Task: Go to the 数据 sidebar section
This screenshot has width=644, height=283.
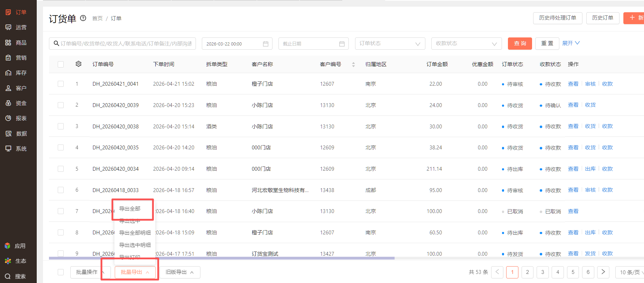Action: pos(16,134)
